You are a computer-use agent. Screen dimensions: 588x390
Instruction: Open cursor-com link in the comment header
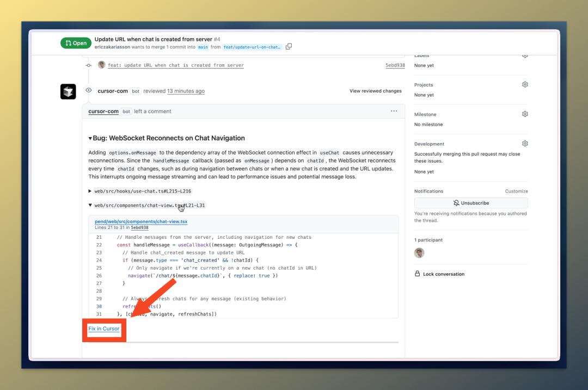pos(103,112)
